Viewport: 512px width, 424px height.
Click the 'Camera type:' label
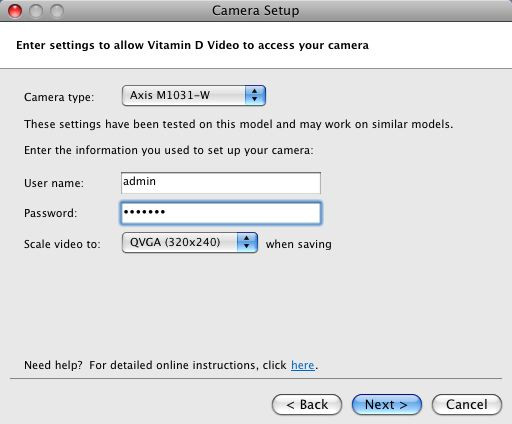pyautogui.click(x=59, y=97)
